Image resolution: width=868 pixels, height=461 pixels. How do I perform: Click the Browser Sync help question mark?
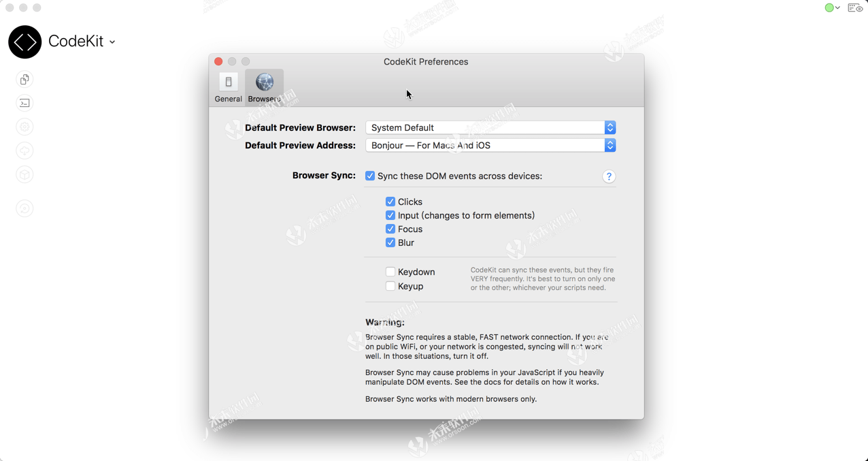(609, 176)
